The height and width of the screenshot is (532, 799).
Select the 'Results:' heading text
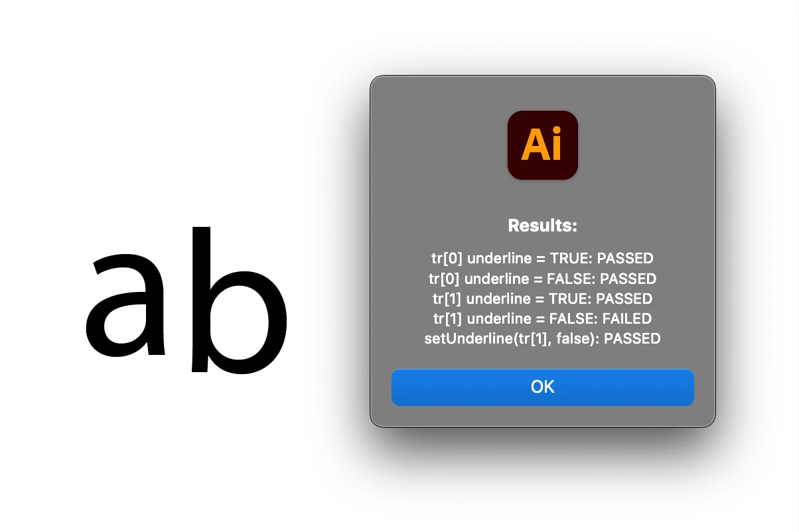point(543,226)
